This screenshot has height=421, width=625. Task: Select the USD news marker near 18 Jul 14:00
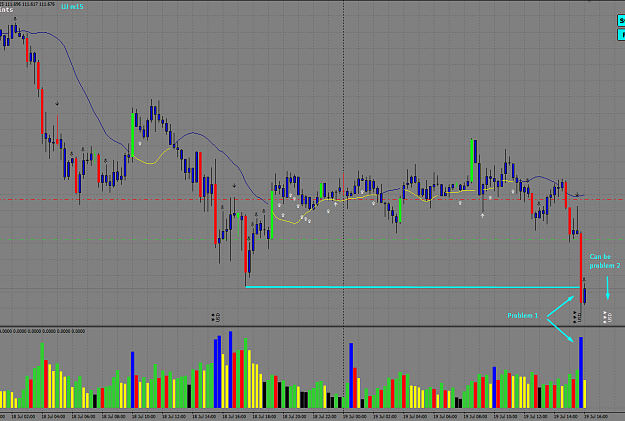[x=216, y=317]
